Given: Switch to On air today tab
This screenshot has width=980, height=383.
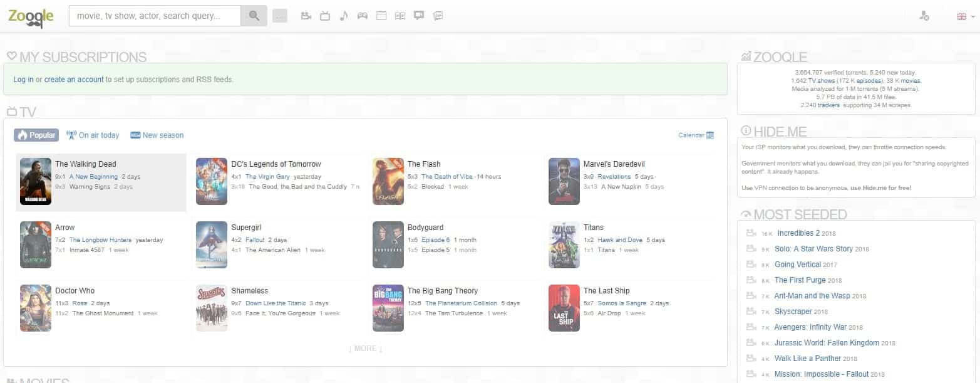Looking at the screenshot, I should pos(93,135).
